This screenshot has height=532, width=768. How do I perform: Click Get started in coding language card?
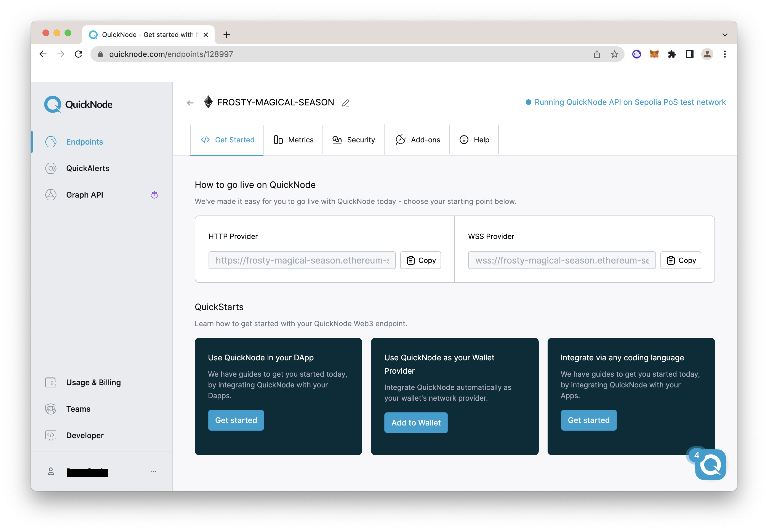pos(589,420)
